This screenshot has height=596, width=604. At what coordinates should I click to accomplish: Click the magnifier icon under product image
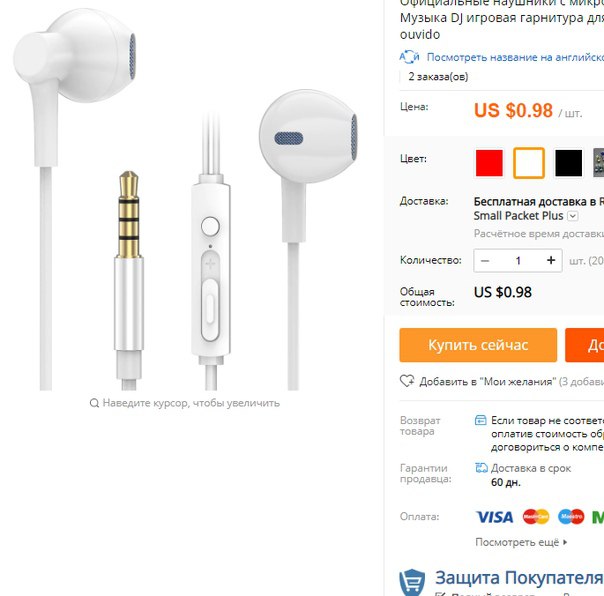94,403
